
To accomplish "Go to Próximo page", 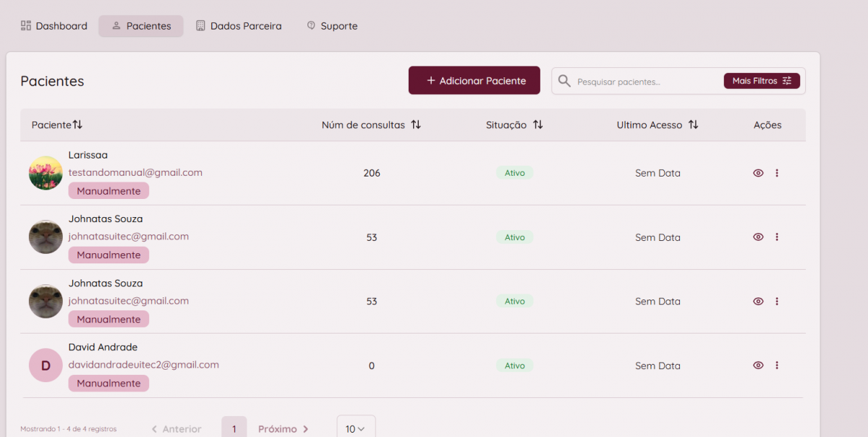I will (x=283, y=428).
